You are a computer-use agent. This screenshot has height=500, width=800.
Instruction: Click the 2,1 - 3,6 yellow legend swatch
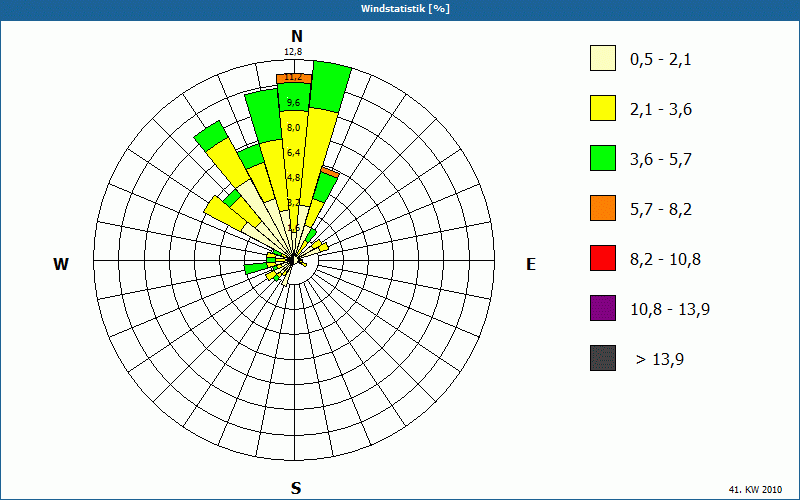click(603, 108)
